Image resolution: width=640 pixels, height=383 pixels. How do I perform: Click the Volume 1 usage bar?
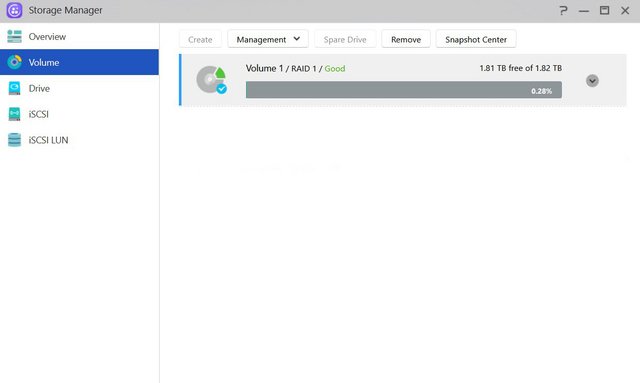coord(404,90)
